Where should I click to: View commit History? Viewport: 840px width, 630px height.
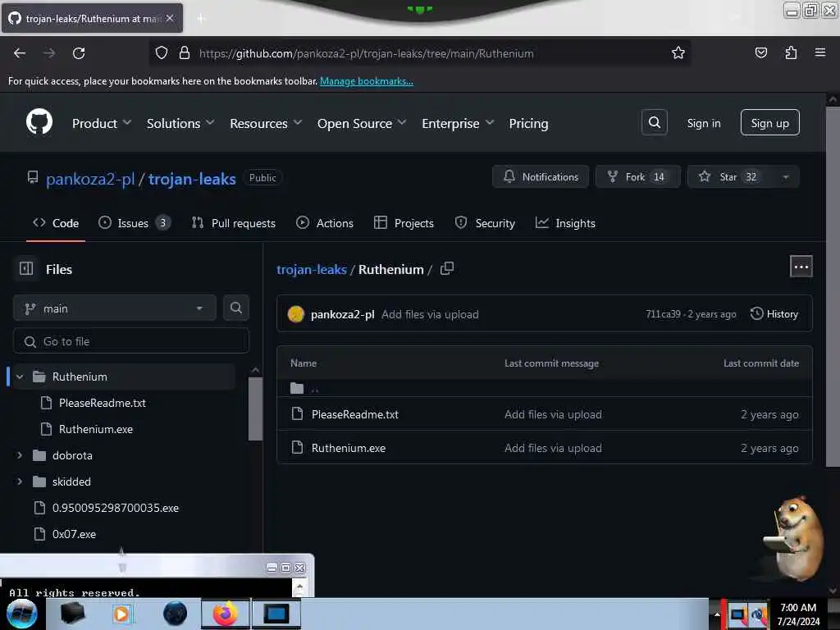[x=774, y=314]
